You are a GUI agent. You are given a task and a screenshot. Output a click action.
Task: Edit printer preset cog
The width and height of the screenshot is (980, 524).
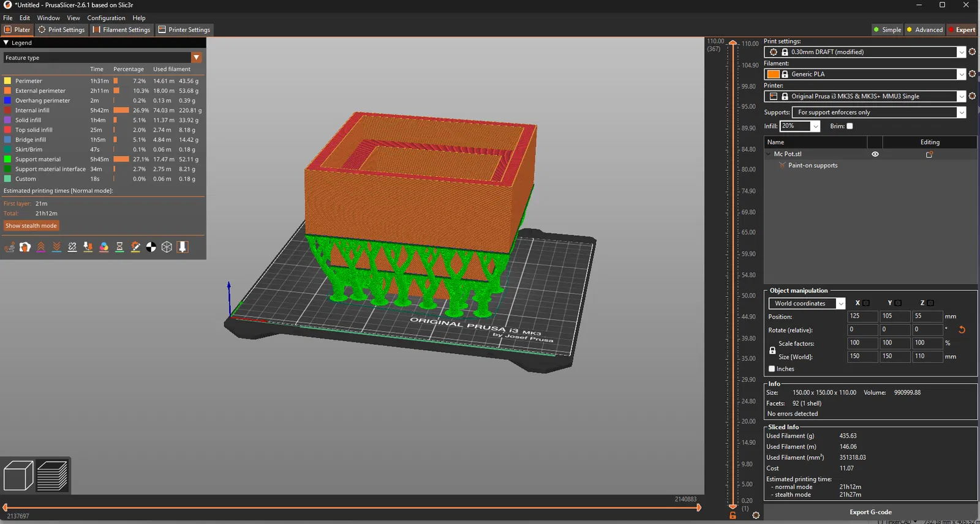pos(972,96)
